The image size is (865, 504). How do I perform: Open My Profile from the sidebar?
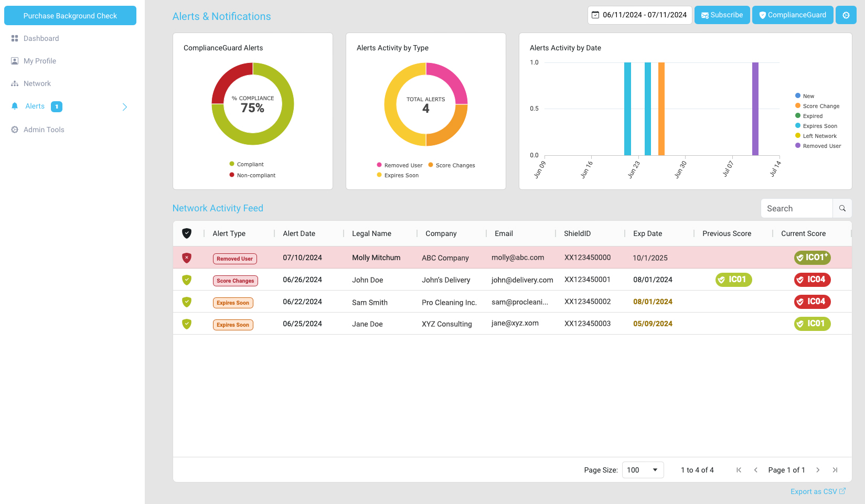(40, 61)
